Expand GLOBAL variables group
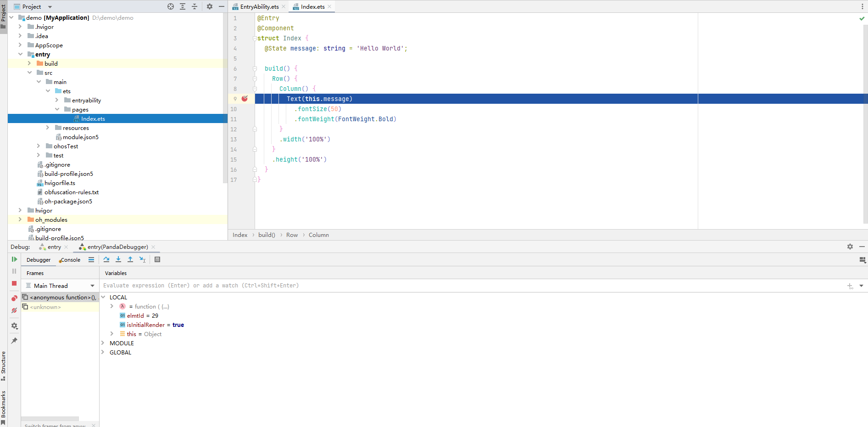Image resolution: width=868 pixels, height=427 pixels. (103, 352)
